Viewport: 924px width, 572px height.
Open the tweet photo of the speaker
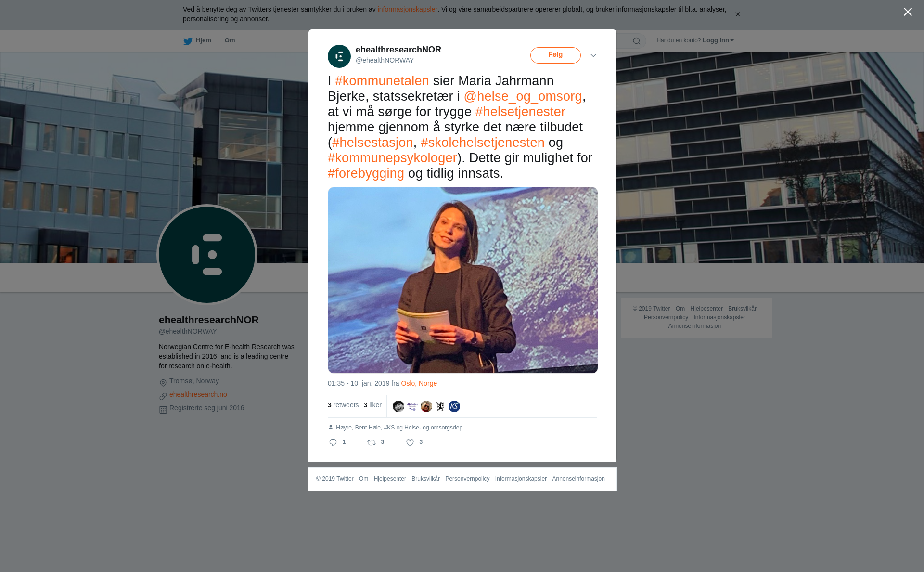pyautogui.click(x=463, y=280)
